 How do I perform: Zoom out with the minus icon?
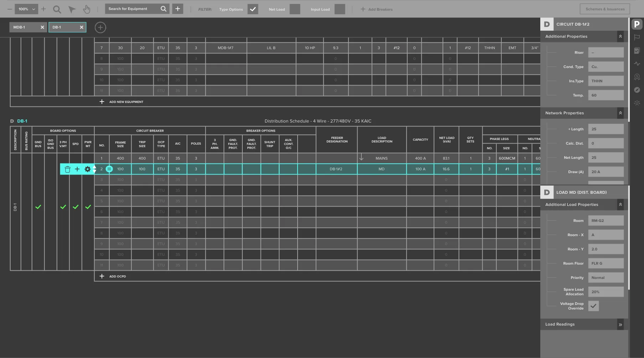tap(10, 9)
